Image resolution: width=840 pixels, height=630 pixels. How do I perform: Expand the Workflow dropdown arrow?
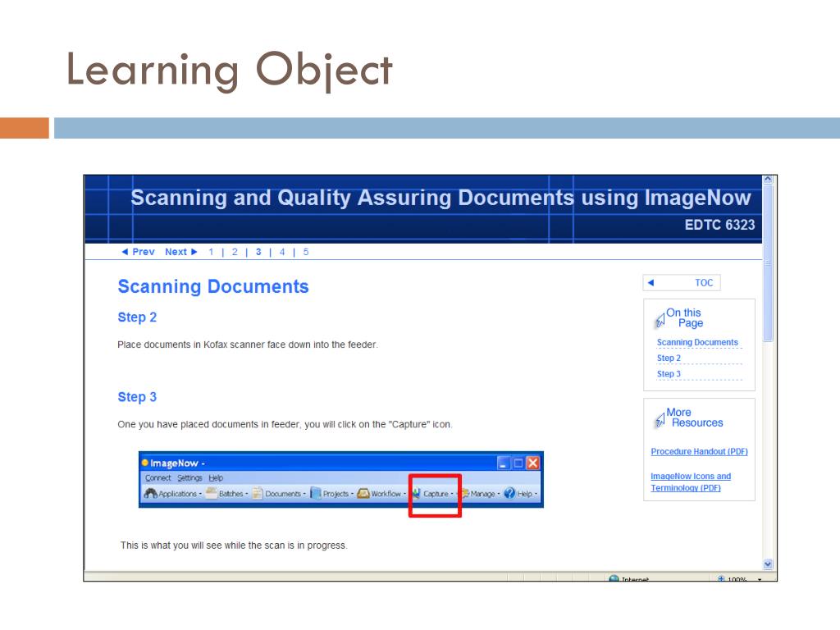(404, 494)
